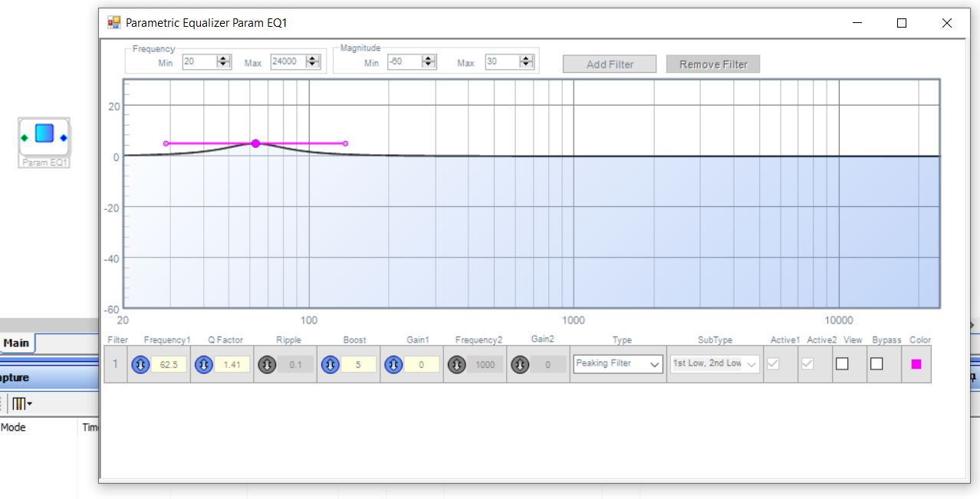
Task: Click the Boost adjustment knob icon
Action: pos(331,365)
